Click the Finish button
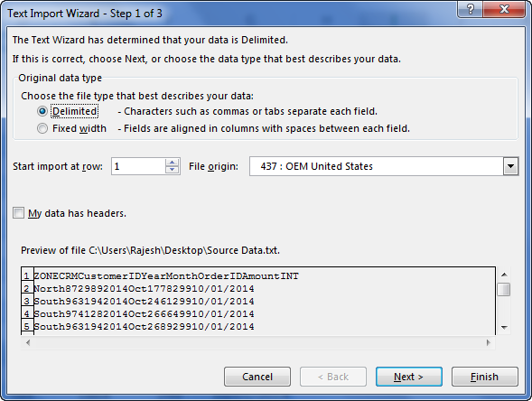This screenshot has height=401, width=532. pyautogui.click(x=484, y=377)
